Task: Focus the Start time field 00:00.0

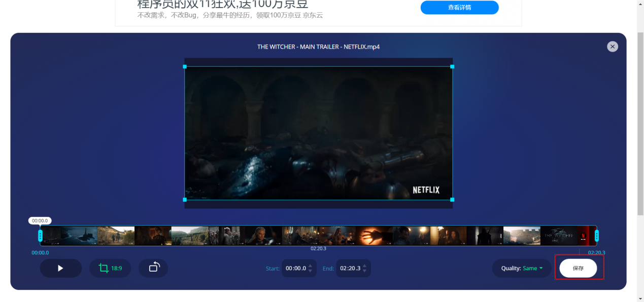Action: tap(295, 268)
